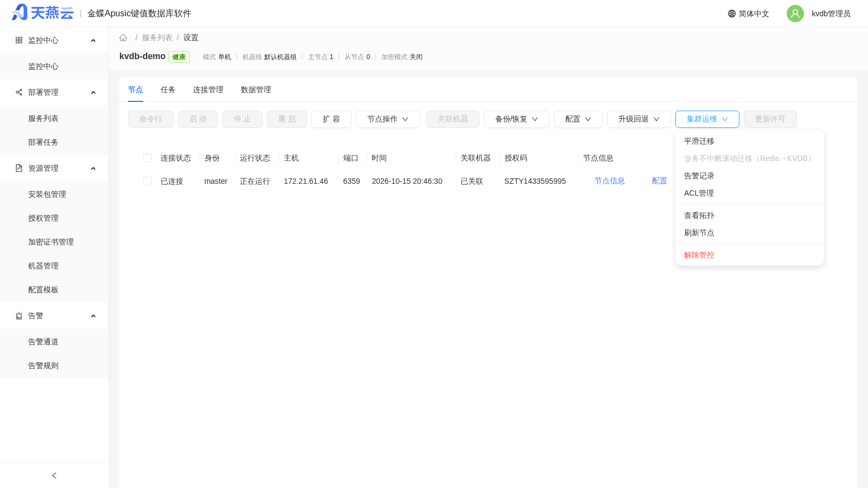Click the resource management document icon
The width and height of the screenshot is (868, 488).
pos(19,168)
